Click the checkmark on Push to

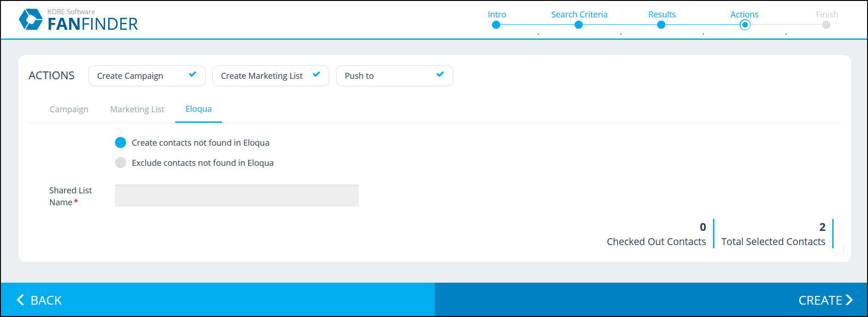440,74
